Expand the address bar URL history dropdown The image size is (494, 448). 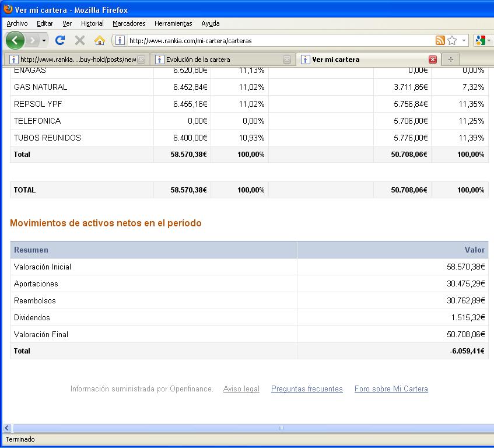coord(464,41)
